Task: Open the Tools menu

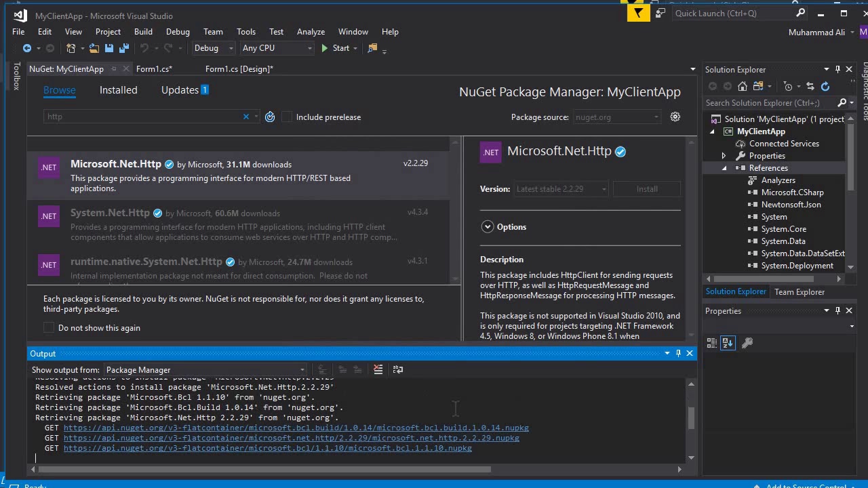Action: pos(246,31)
